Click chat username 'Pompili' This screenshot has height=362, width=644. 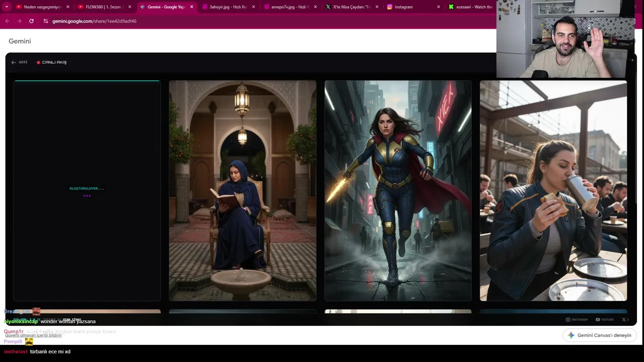click(13, 341)
